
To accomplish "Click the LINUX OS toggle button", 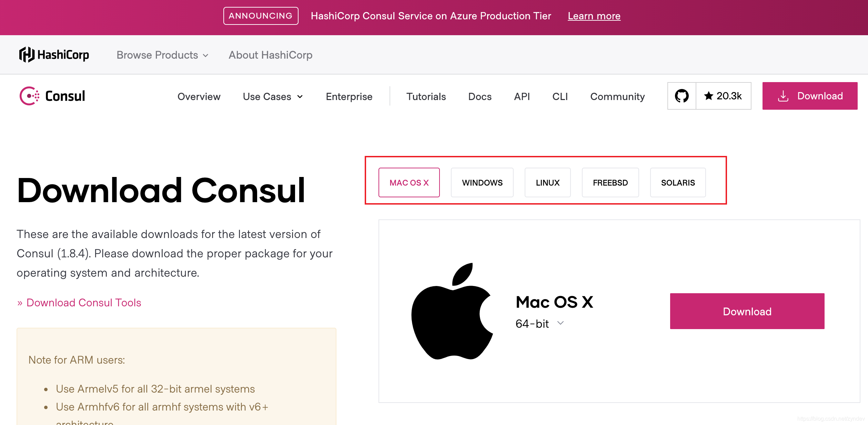I will click(x=547, y=182).
